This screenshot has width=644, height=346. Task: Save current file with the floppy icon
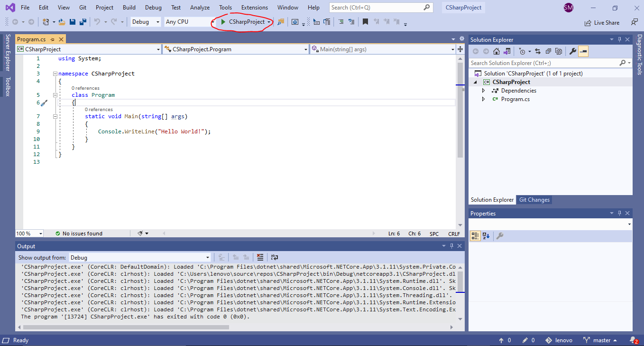[x=73, y=22]
